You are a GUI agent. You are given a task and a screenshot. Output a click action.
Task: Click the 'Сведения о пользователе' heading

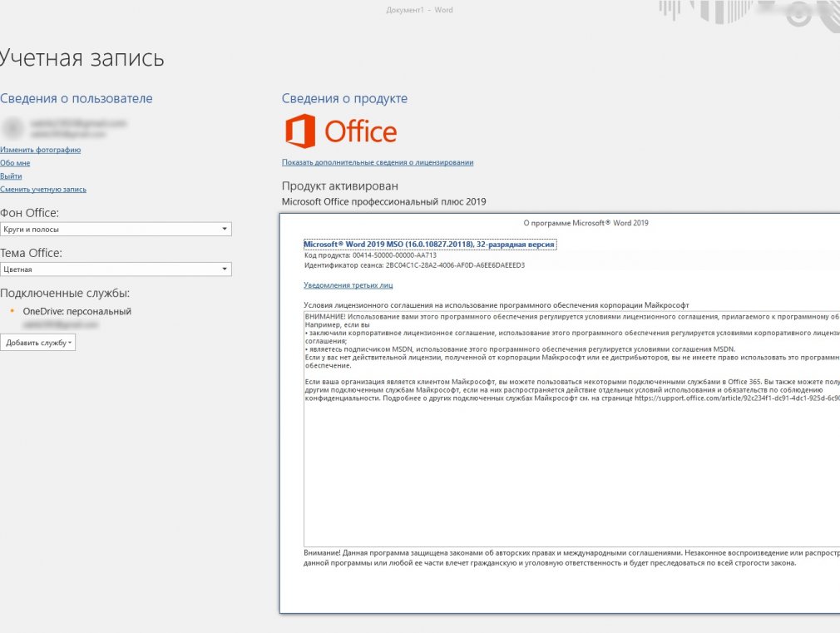coord(76,99)
